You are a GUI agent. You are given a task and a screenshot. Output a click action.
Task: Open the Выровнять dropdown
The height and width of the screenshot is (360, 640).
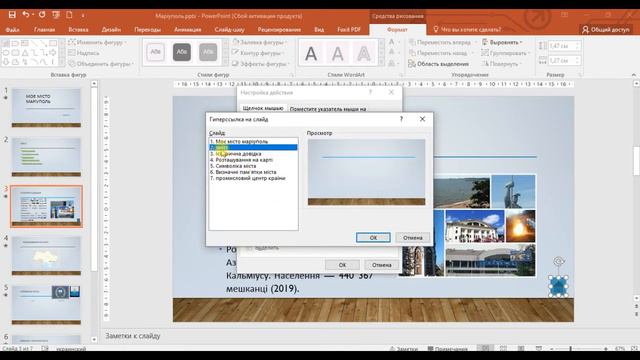[x=502, y=42]
